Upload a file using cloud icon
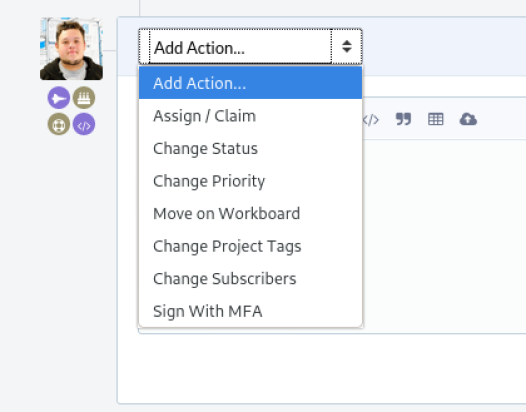Image resolution: width=526 pixels, height=412 pixels. [x=468, y=119]
